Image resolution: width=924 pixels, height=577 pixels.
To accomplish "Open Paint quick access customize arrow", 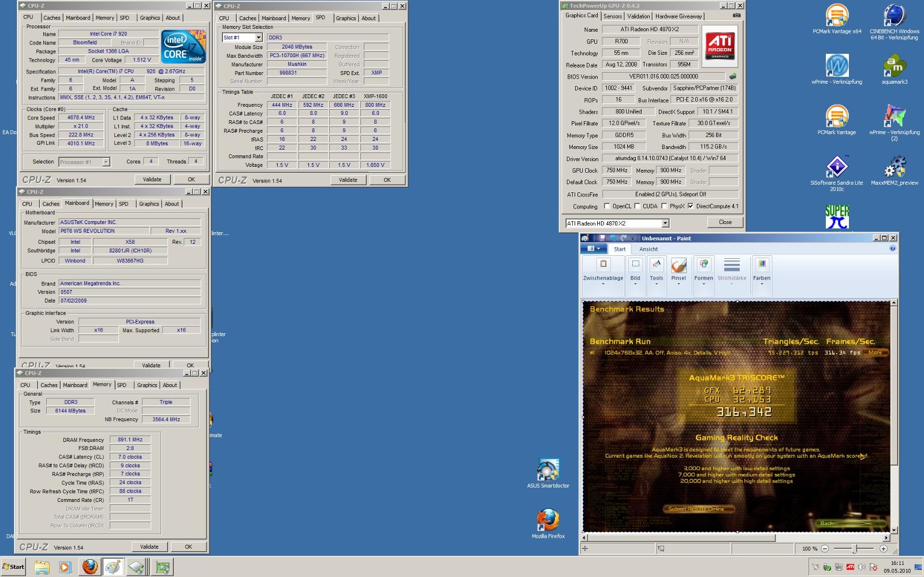I will [633, 239].
